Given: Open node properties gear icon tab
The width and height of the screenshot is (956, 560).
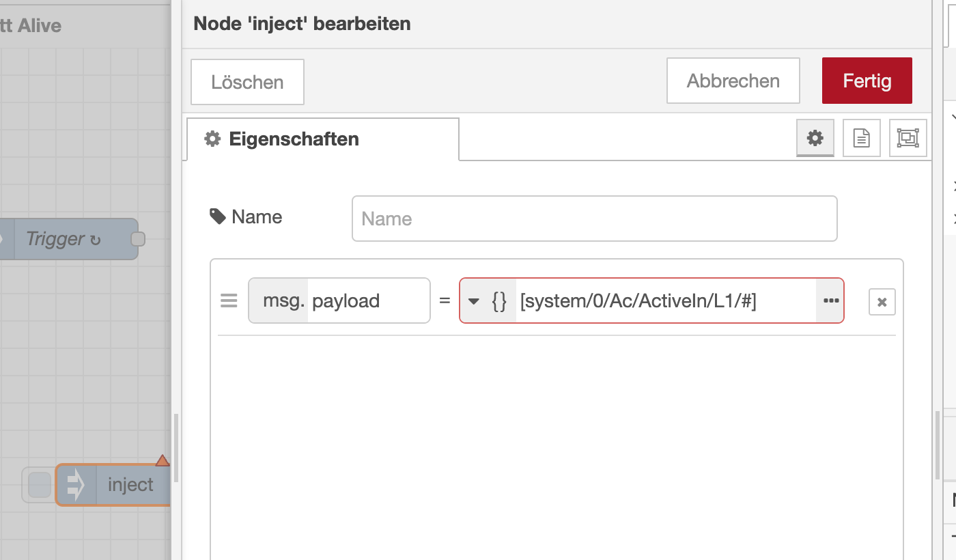Looking at the screenshot, I should tap(815, 138).
